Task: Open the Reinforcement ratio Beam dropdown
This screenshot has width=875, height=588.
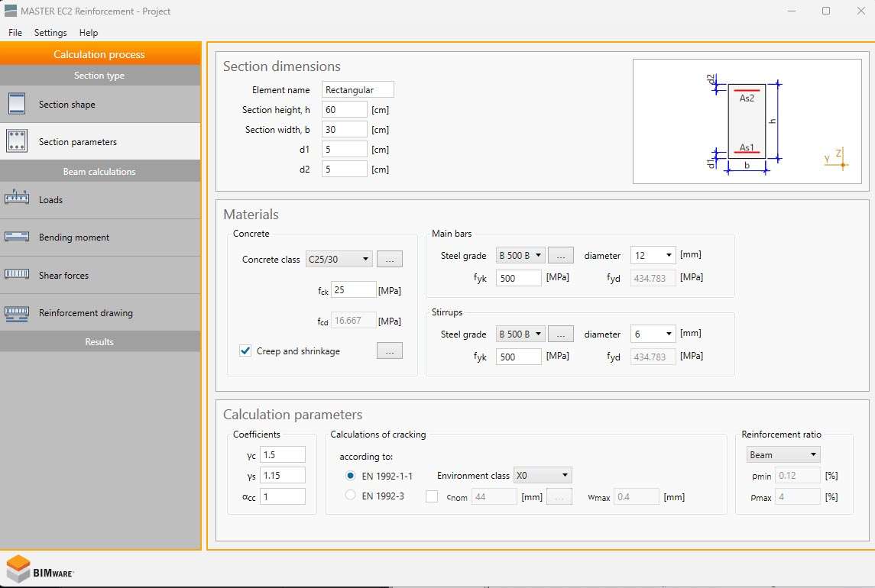Action: click(x=783, y=454)
